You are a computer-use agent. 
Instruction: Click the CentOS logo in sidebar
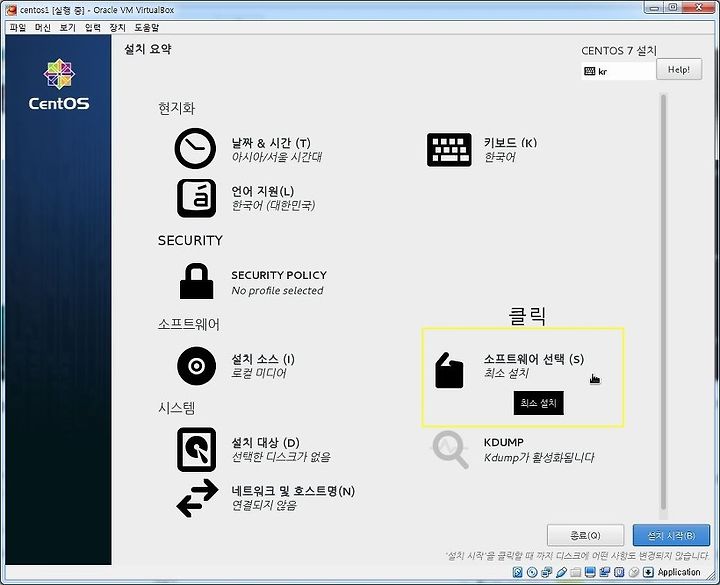click(59, 84)
